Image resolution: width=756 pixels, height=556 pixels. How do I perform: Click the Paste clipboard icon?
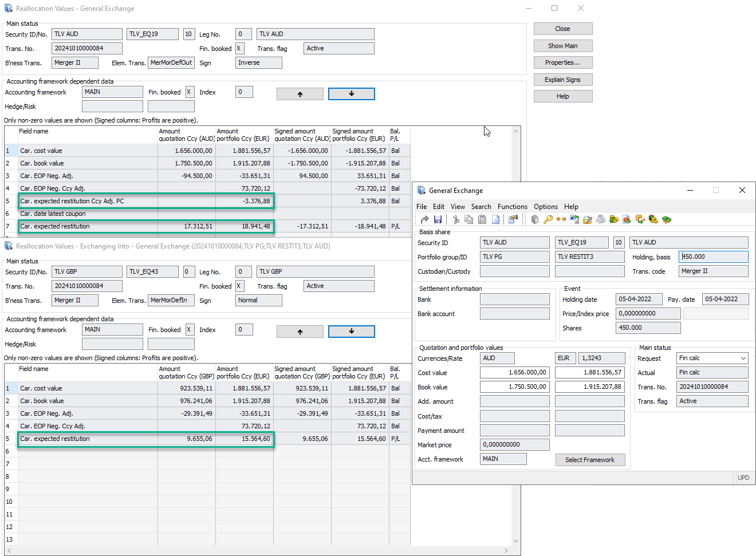coord(482,219)
